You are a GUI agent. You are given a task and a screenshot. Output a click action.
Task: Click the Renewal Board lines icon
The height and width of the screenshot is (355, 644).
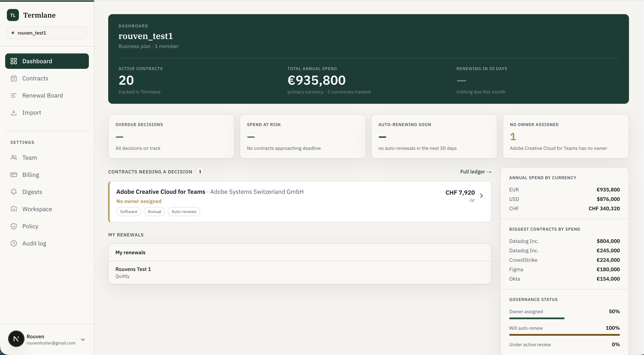click(14, 95)
